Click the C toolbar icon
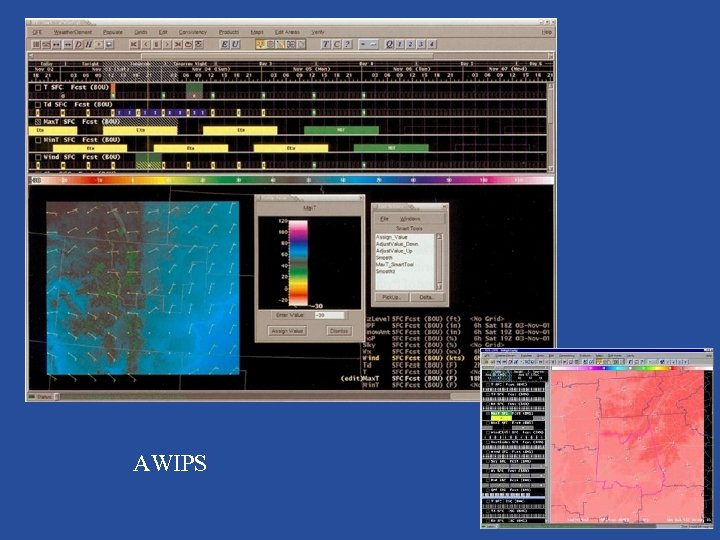 point(337,45)
